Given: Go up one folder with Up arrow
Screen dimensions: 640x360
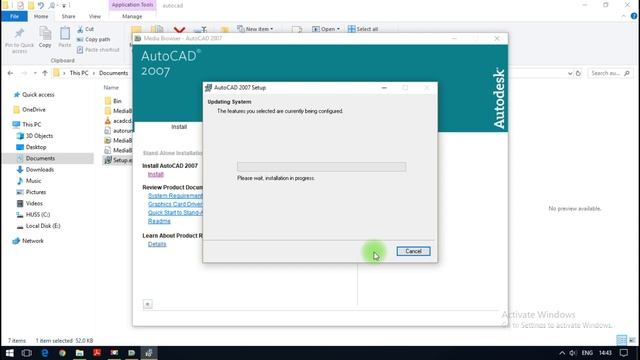Looking at the screenshot, I should pos(45,73).
